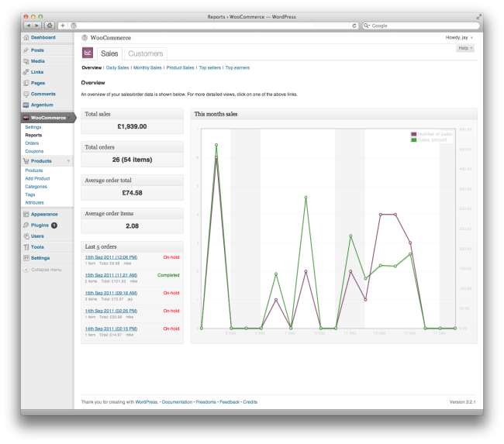Click the Appearance icon in the sidebar
Image resolution: width=504 pixels, height=444 pixels.
pyautogui.click(x=26, y=214)
